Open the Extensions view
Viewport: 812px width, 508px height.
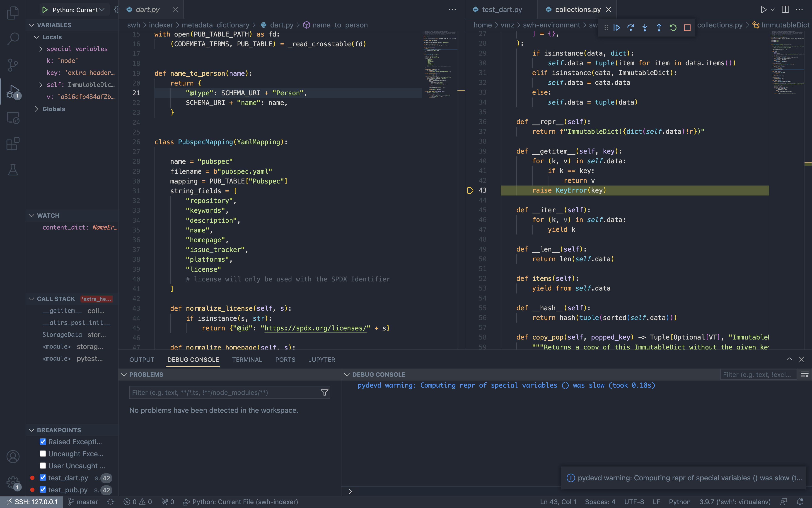pos(13,144)
